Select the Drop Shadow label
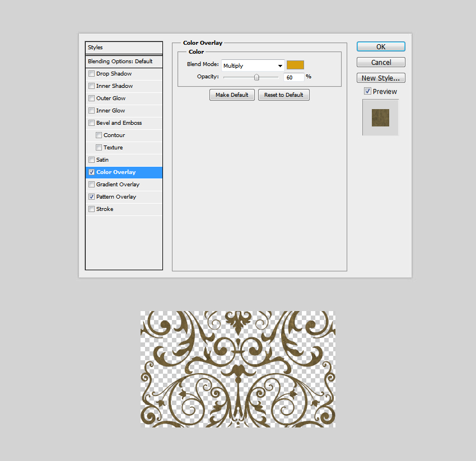476x461 pixels. pos(114,74)
